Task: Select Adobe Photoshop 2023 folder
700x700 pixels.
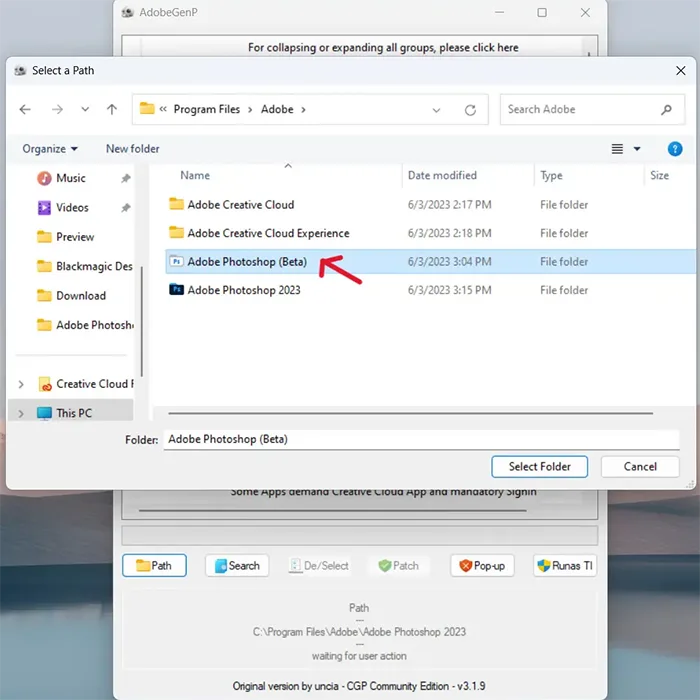Action: (x=244, y=291)
